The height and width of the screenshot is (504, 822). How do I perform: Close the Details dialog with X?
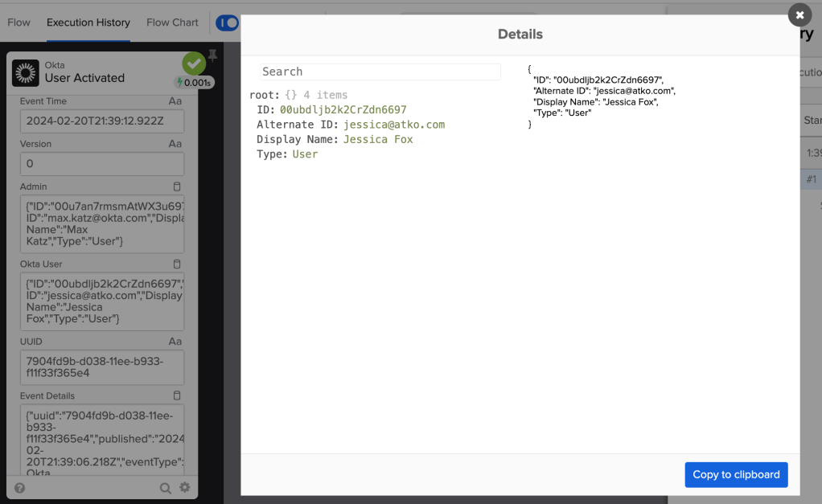pyautogui.click(x=799, y=14)
